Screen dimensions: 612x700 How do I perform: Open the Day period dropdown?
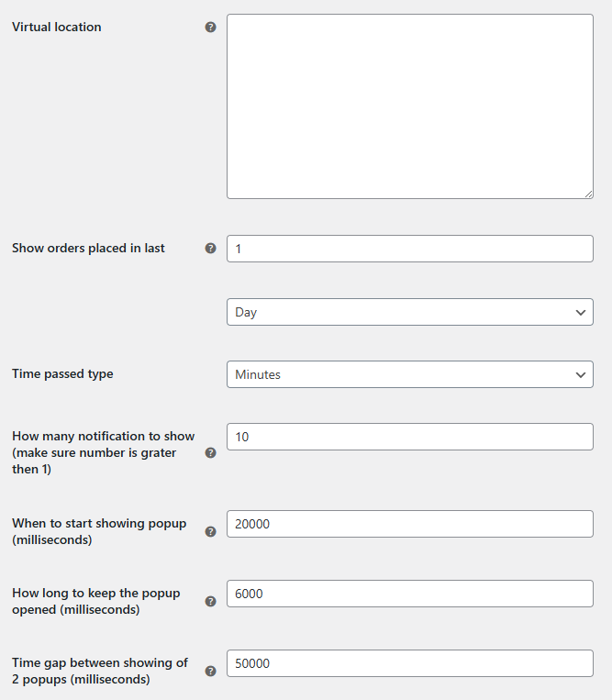[410, 312]
